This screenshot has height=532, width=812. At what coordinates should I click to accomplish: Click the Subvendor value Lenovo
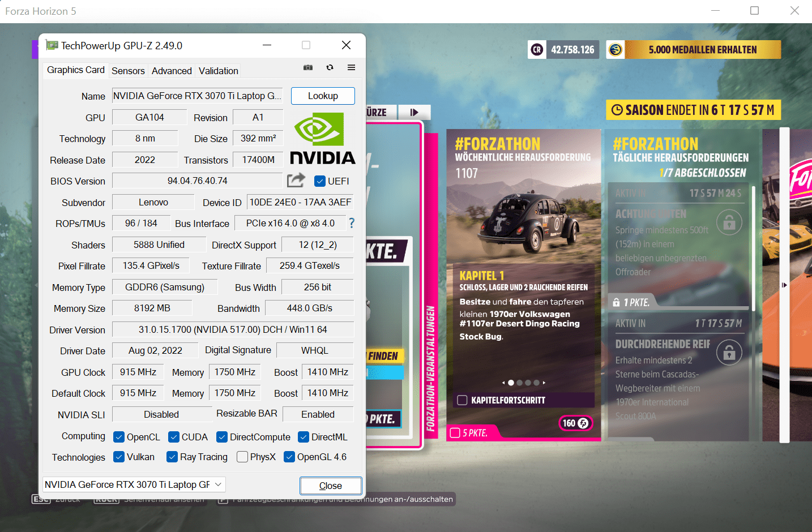(153, 202)
